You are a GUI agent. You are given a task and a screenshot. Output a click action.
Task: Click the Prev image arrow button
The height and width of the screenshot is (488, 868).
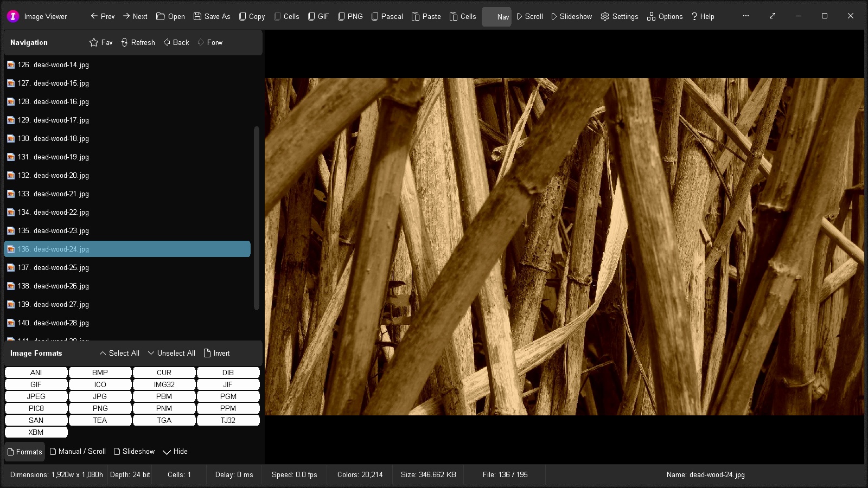[103, 16]
